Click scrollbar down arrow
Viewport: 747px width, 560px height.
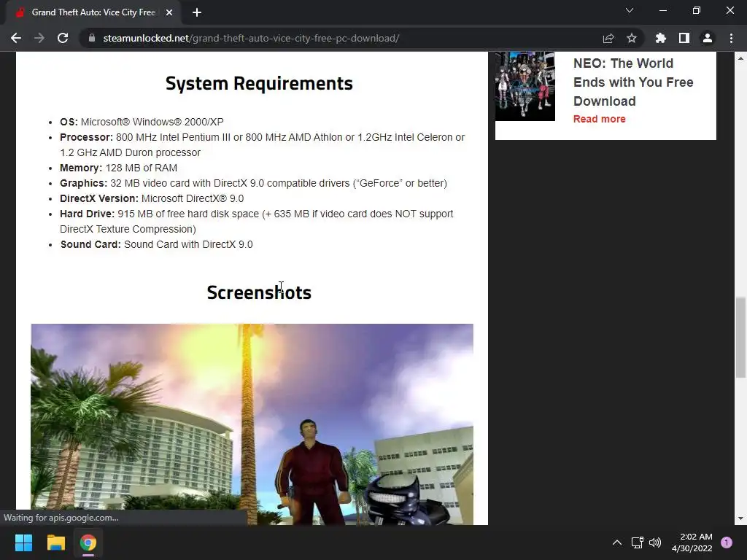coord(740,518)
